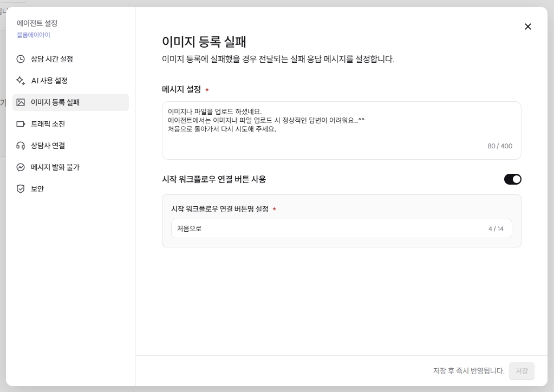Image resolution: width=554 pixels, height=392 pixels.
Task: Click into the 메시지 설정 text area
Action: [x=341, y=130]
